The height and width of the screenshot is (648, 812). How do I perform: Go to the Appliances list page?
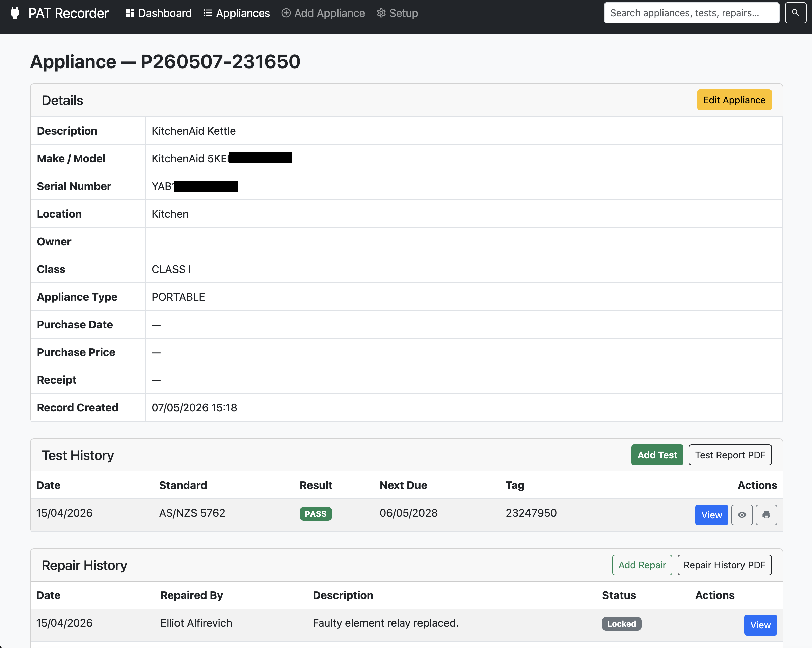coord(237,13)
